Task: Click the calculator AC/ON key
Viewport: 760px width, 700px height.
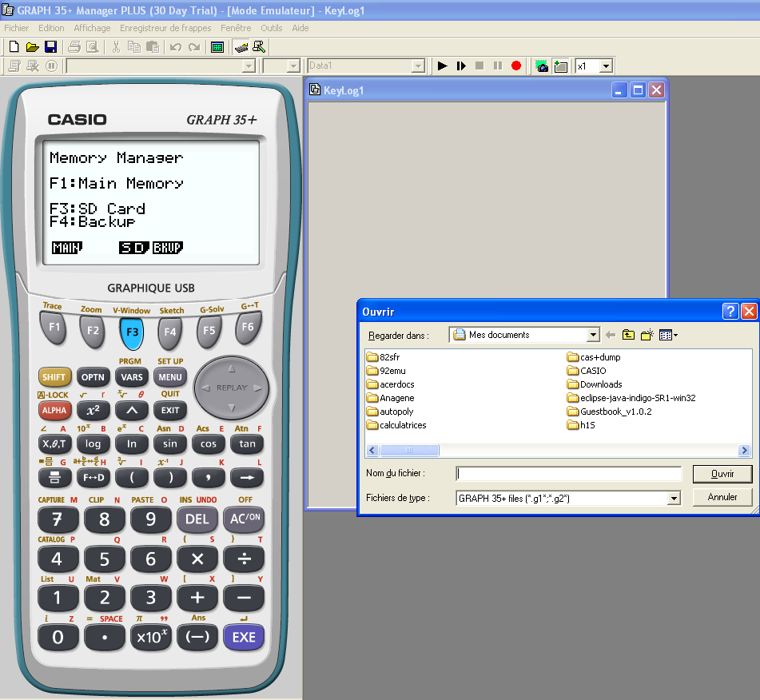Action: (x=244, y=519)
